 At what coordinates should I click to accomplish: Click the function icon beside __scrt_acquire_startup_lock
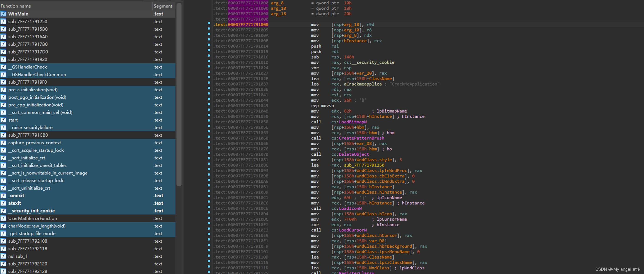coord(3,150)
